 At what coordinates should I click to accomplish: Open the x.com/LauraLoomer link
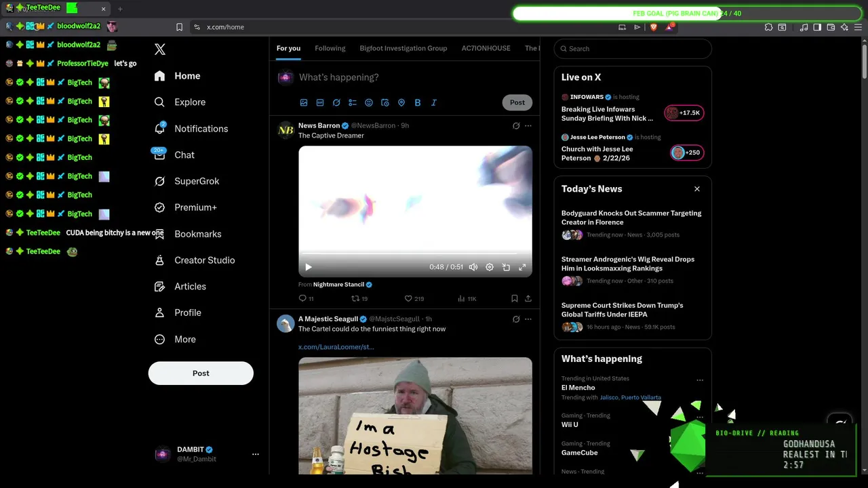pyautogui.click(x=336, y=347)
